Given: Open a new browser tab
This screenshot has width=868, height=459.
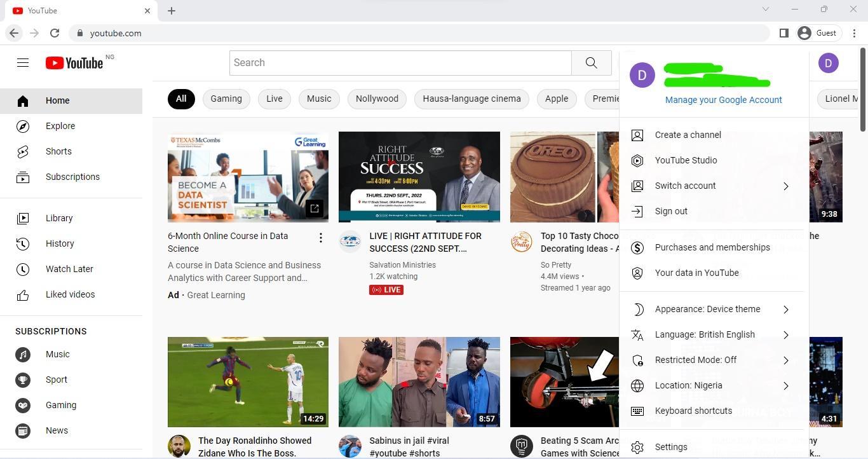Looking at the screenshot, I should click(172, 10).
